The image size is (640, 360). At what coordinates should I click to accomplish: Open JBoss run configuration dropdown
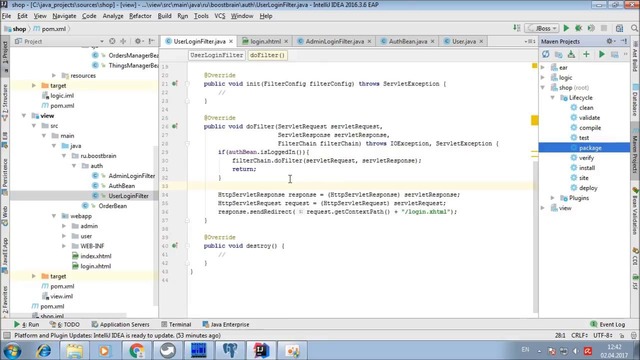pos(542,28)
